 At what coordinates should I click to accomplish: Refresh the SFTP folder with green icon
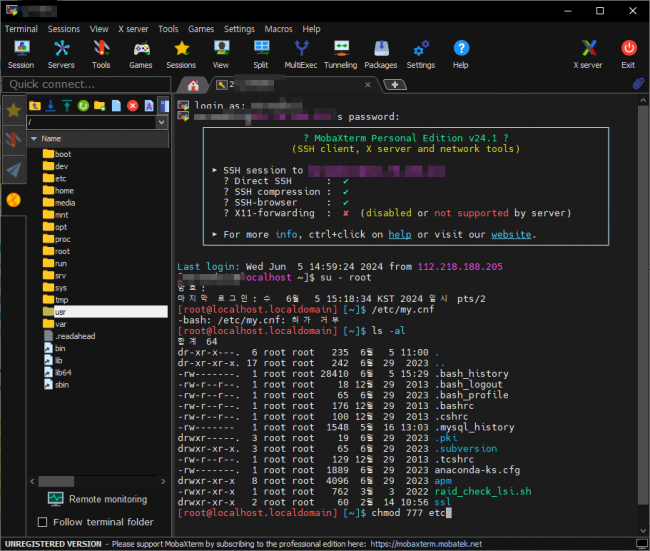pyautogui.click(x=83, y=106)
